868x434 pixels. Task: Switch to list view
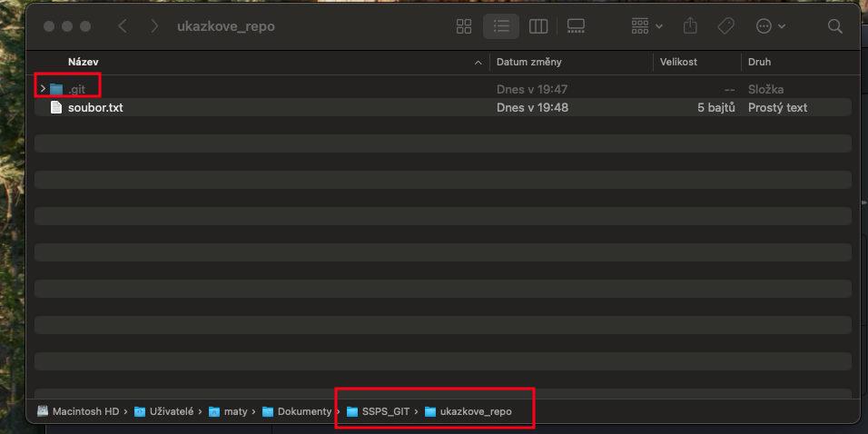tap(501, 26)
